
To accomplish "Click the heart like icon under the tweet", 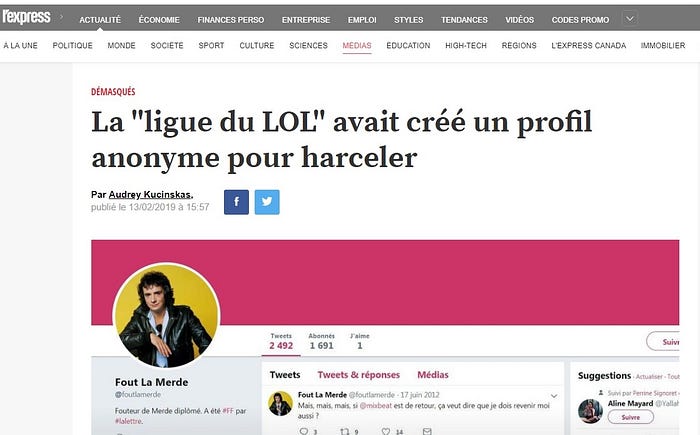I will coord(386,431).
